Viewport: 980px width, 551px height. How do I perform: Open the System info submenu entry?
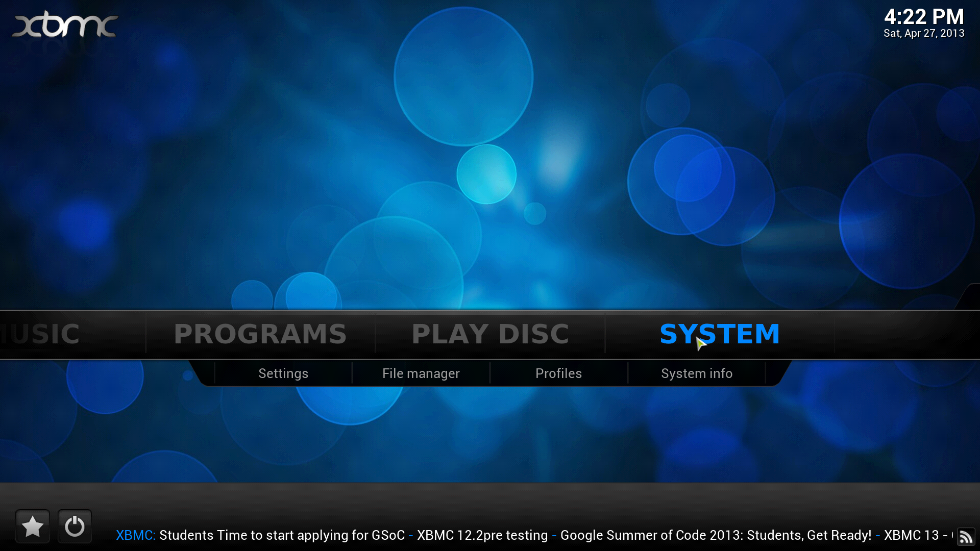coord(697,373)
